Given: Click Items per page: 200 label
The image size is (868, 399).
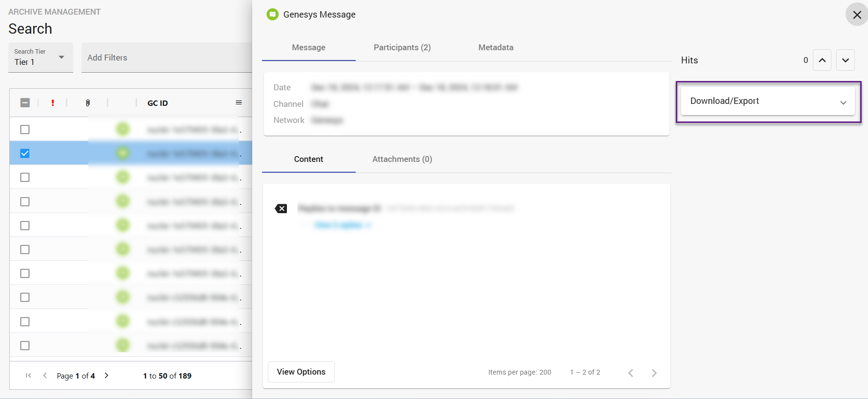Looking at the screenshot, I should (x=520, y=372).
